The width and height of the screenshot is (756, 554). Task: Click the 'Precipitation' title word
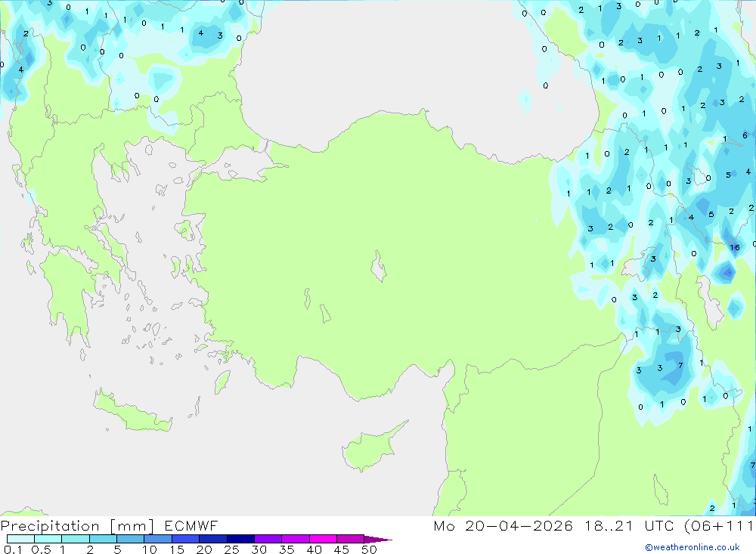click(50, 526)
